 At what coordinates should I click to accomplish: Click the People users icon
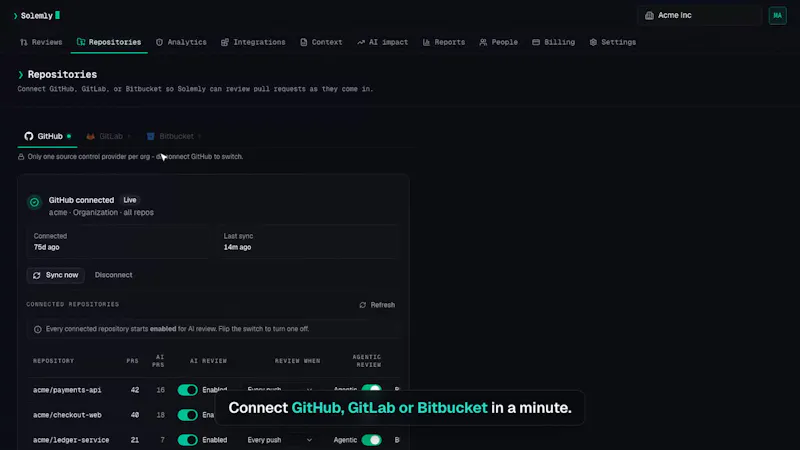click(x=483, y=42)
